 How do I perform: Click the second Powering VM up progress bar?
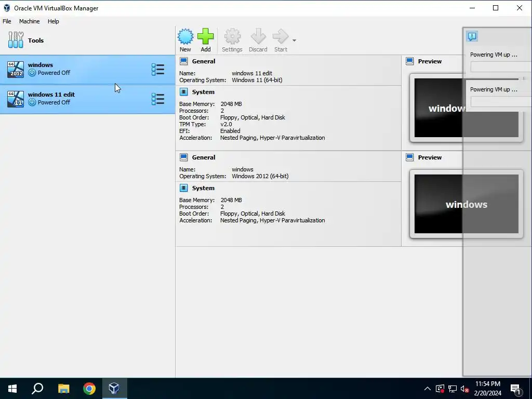[x=501, y=101]
